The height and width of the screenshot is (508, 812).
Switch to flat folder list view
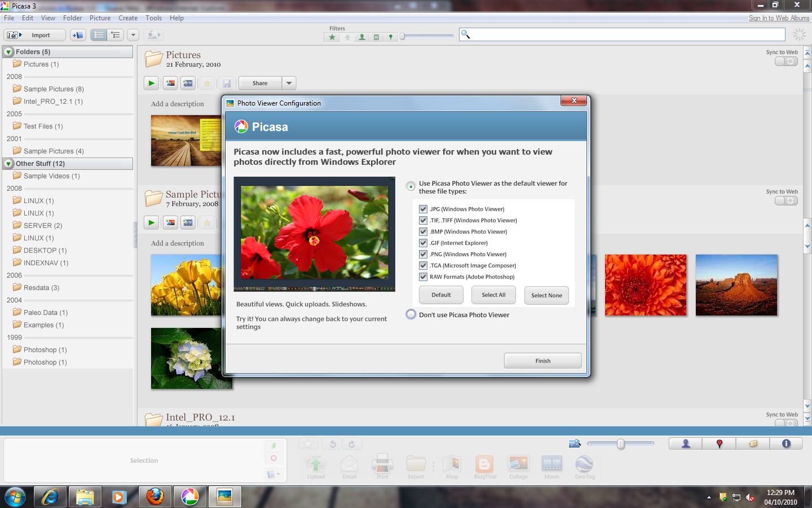[99, 35]
